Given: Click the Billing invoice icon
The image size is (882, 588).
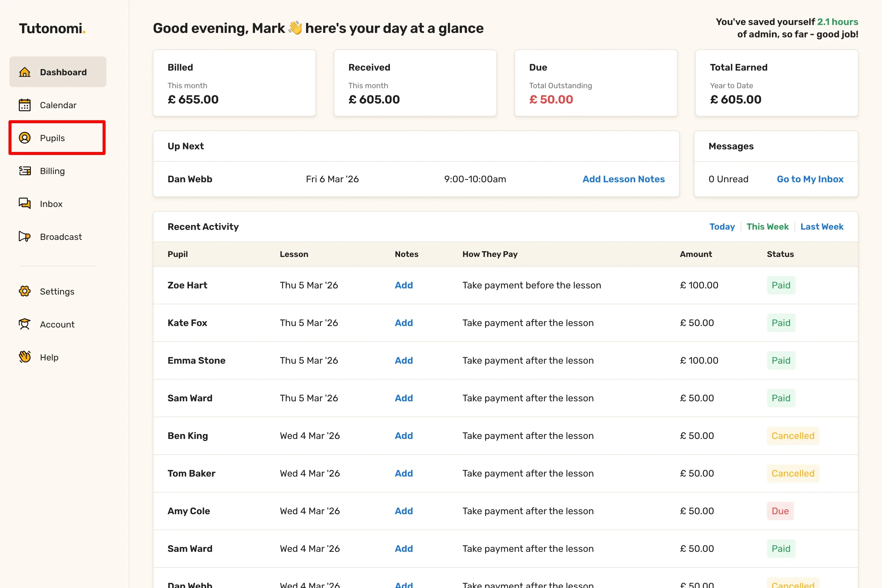Looking at the screenshot, I should click(25, 171).
